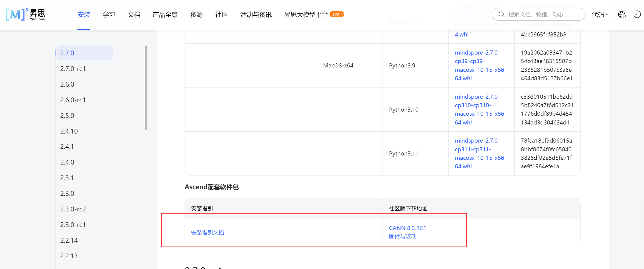Open the 安装指引文档 link
This screenshot has height=269, width=644.
point(208,233)
